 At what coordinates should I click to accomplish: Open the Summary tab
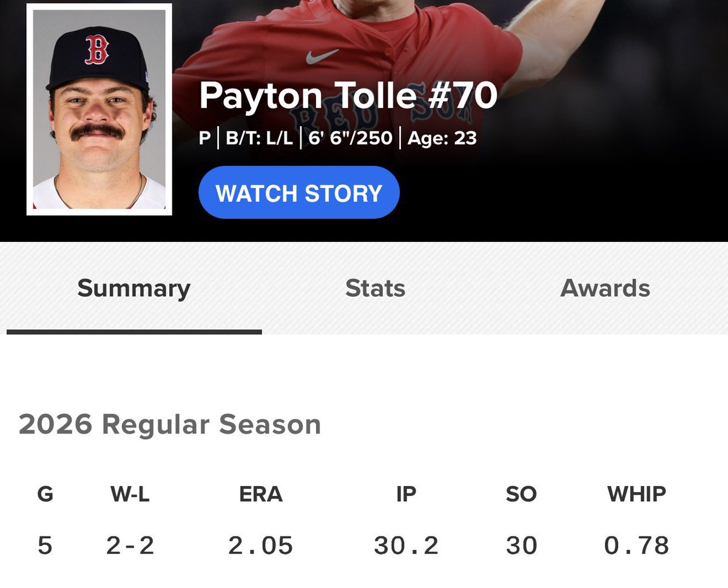tap(134, 288)
